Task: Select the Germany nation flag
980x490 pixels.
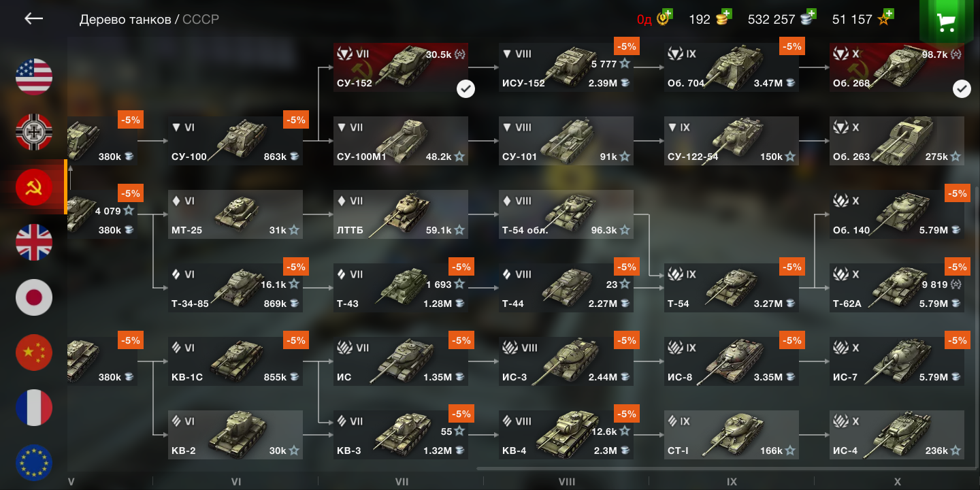Action: [x=34, y=131]
